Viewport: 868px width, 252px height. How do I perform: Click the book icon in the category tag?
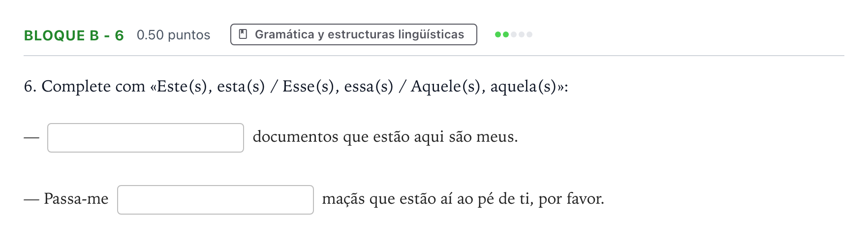[243, 34]
